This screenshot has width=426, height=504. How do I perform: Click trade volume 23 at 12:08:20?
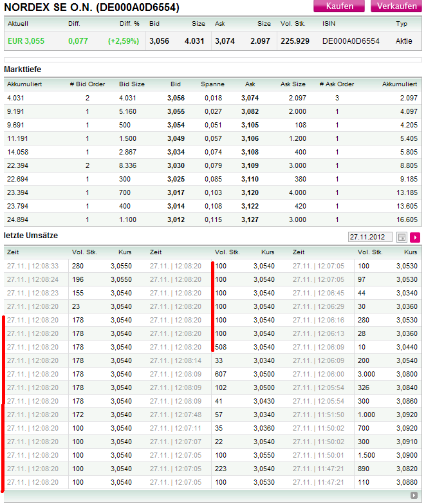[x=76, y=306]
